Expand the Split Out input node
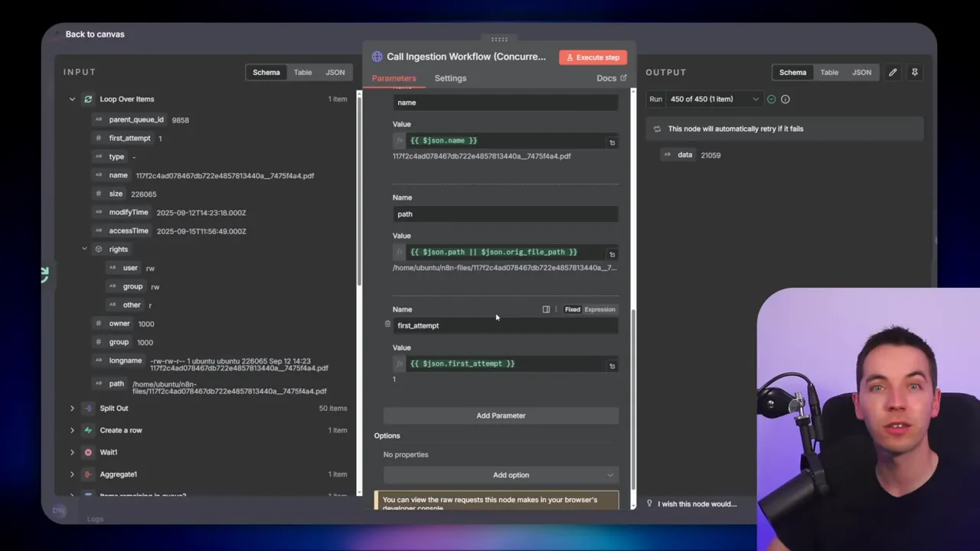 pos(72,408)
